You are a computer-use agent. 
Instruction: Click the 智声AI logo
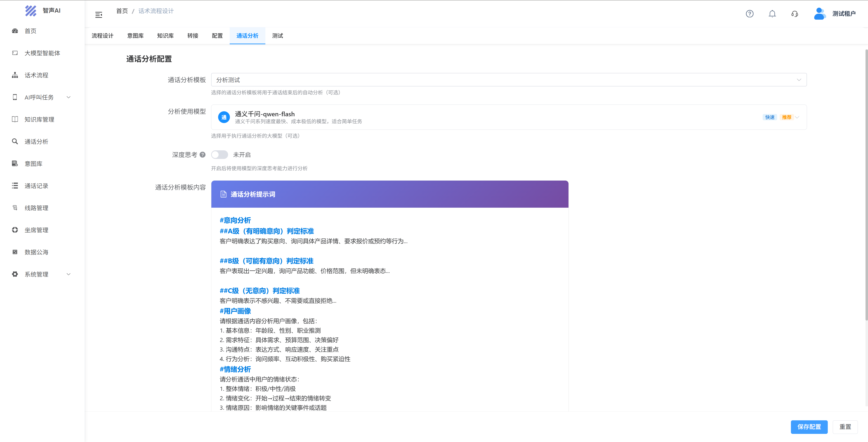pyautogui.click(x=31, y=10)
